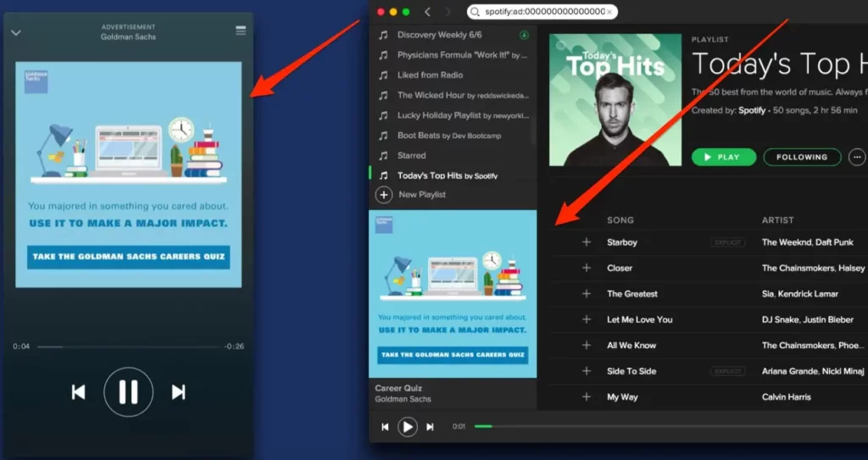Collapse mobile player with down chevron

click(15, 33)
